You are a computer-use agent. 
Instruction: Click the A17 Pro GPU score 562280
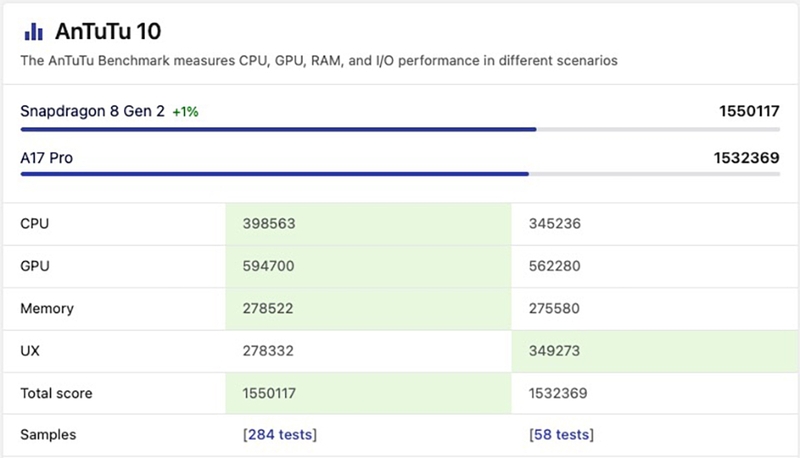coord(555,267)
